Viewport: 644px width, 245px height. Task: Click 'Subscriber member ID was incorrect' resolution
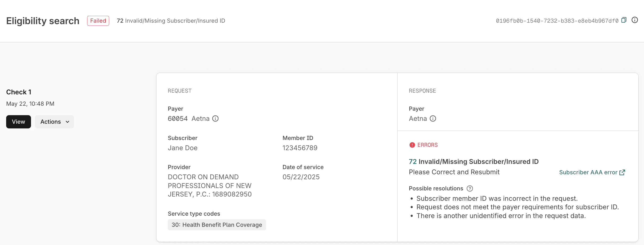(497, 198)
